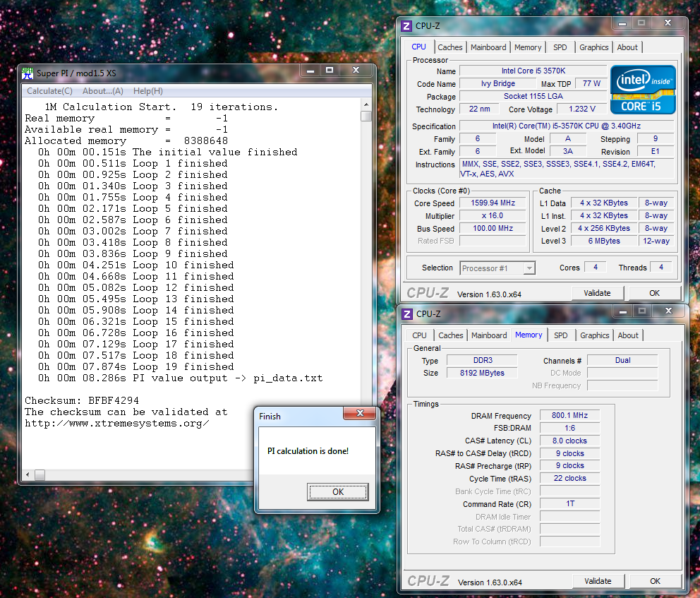Minimize the upper CPU-Z window
Viewport: 700px width, 598px height.
622,23
